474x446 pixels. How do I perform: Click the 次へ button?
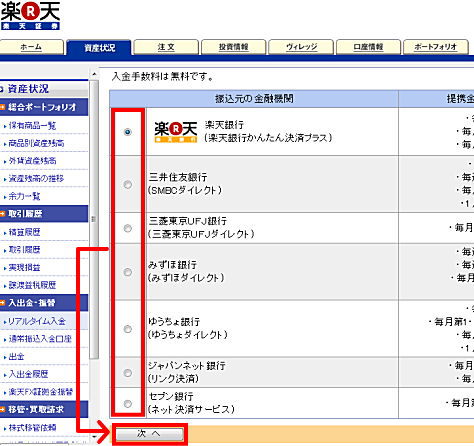(x=149, y=434)
